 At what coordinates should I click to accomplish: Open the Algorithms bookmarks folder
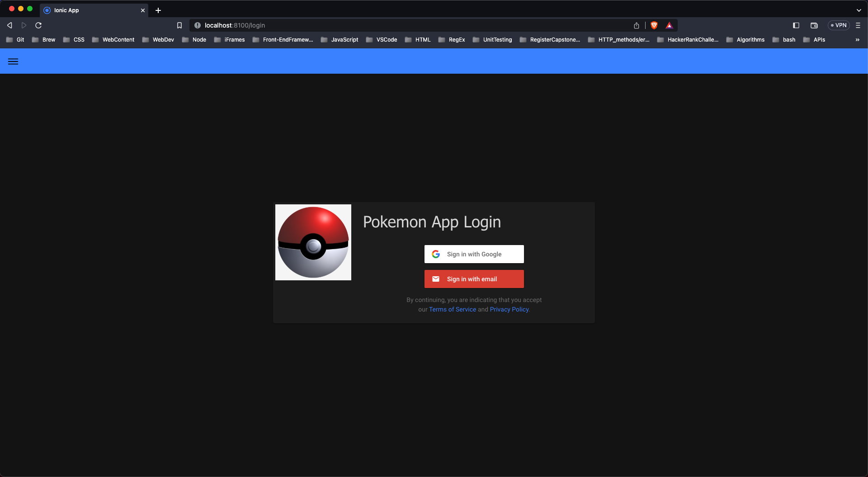pos(745,40)
